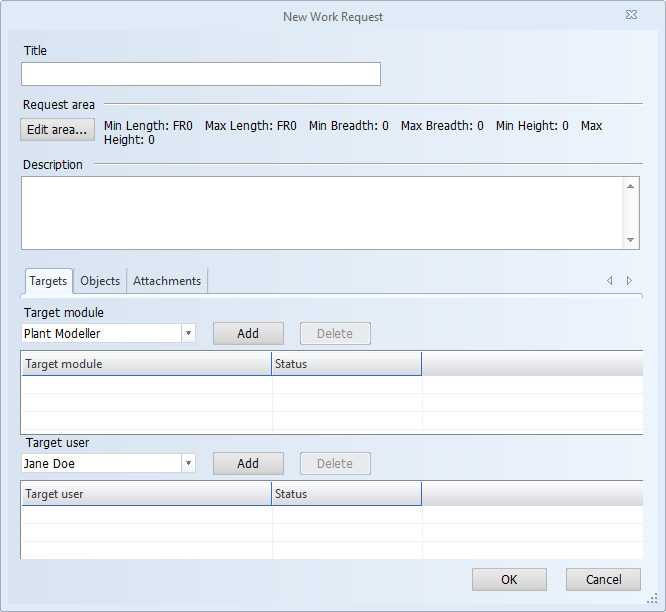Add Jane Doe as target user
The height and width of the screenshot is (612, 666).
click(248, 464)
